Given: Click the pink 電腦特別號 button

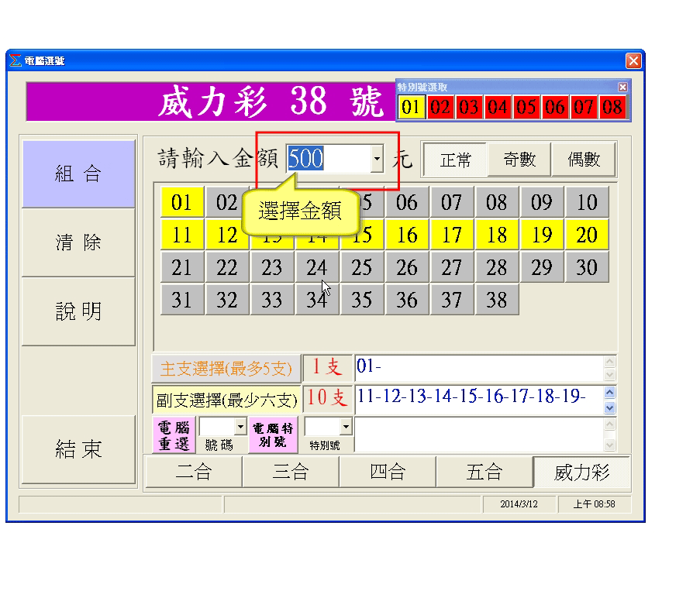Looking at the screenshot, I should pos(273,435).
